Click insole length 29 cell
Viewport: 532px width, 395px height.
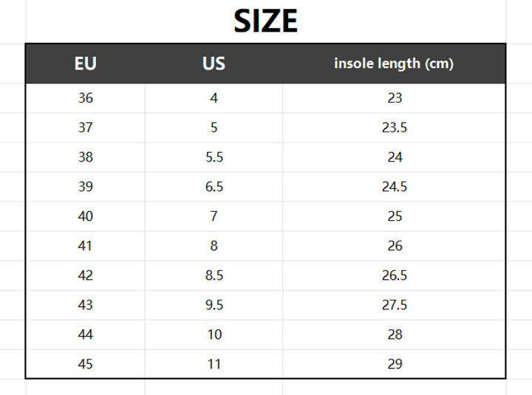[395, 364]
